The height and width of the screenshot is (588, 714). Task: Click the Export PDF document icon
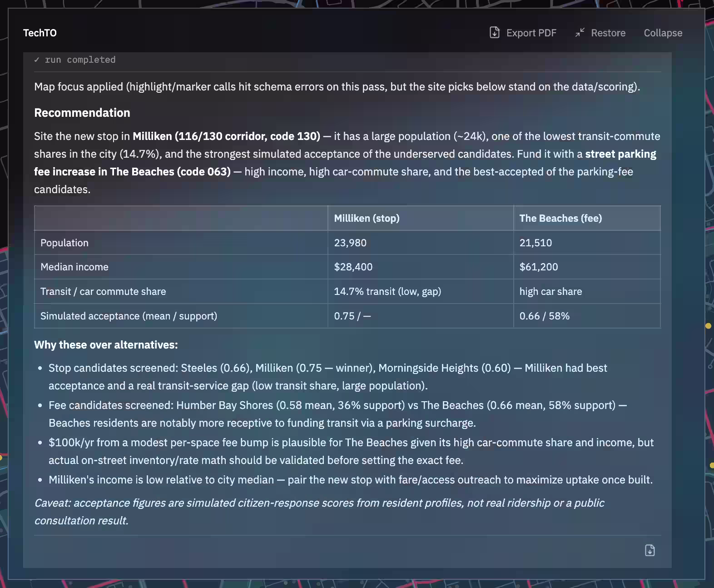[495, 33]
